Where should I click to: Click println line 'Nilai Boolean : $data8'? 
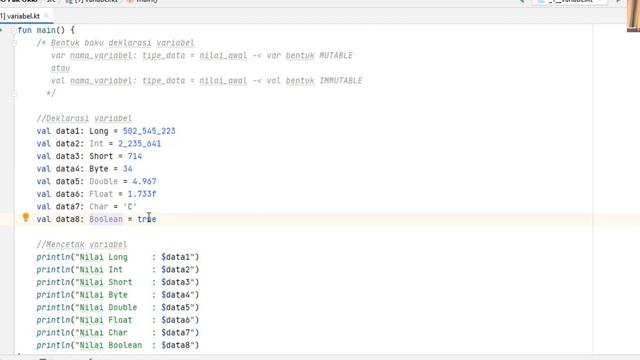118,345
